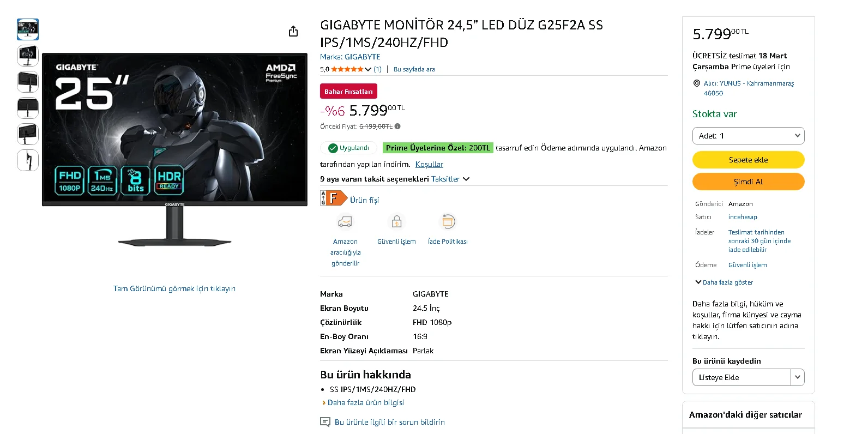Screen dimensions: 868x434
Task: Click the delivery location pin icon
Action: 696,83
